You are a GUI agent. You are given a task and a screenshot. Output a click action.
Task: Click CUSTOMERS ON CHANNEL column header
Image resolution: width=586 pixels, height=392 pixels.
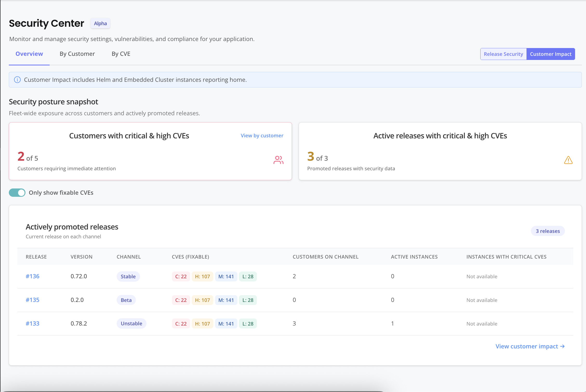click(325, 257)
